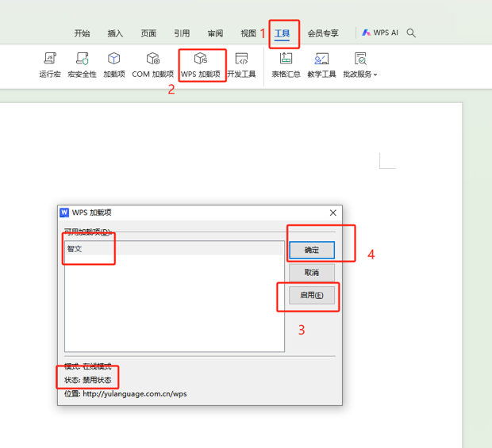Switch to the 开始 tab
The height and width of the screenshot is (448, 492).
tap(82, 33)
